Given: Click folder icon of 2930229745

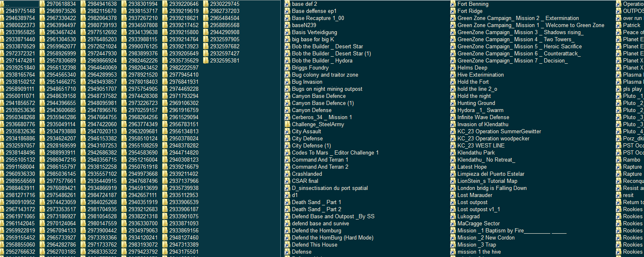Looking at the screenshot, I should coord(206,4).
